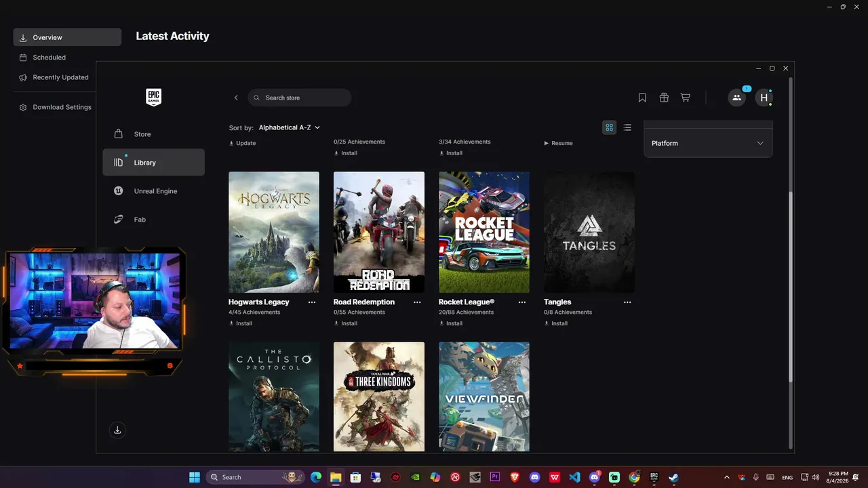This screenshot has height=488, width=868.
Task: Focus the Search store field
Action: point(300,98)
